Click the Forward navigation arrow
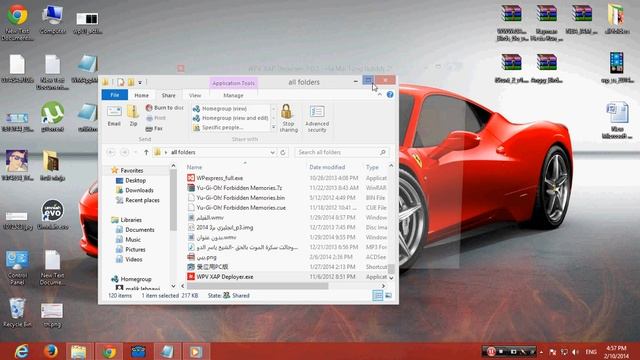The height and width of the screenshot is (360, 640). [124, 152]
